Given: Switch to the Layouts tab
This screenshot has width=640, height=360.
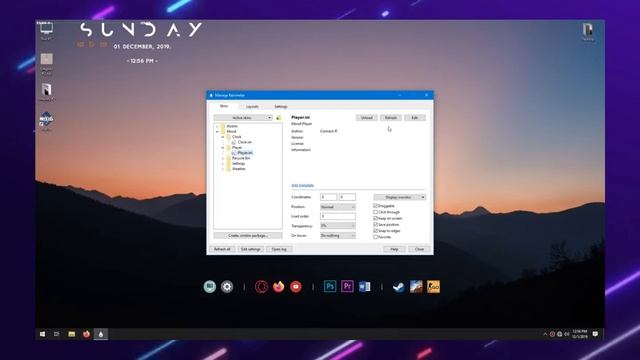Looking at the screenshot, I should point(252,107).
